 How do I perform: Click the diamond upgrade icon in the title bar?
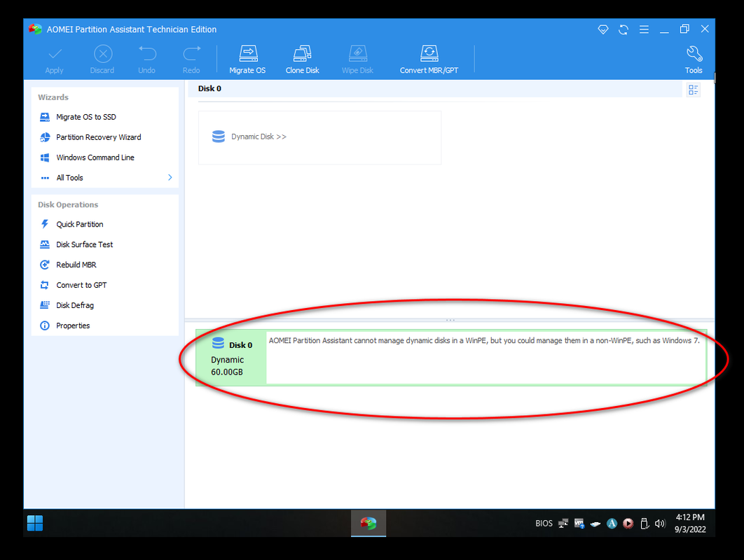(603, 29)
